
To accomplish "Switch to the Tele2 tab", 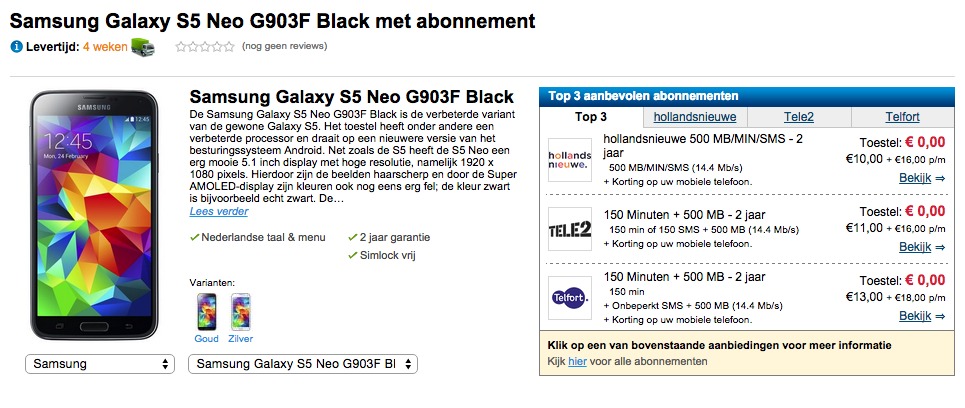I will pos(798,117).
